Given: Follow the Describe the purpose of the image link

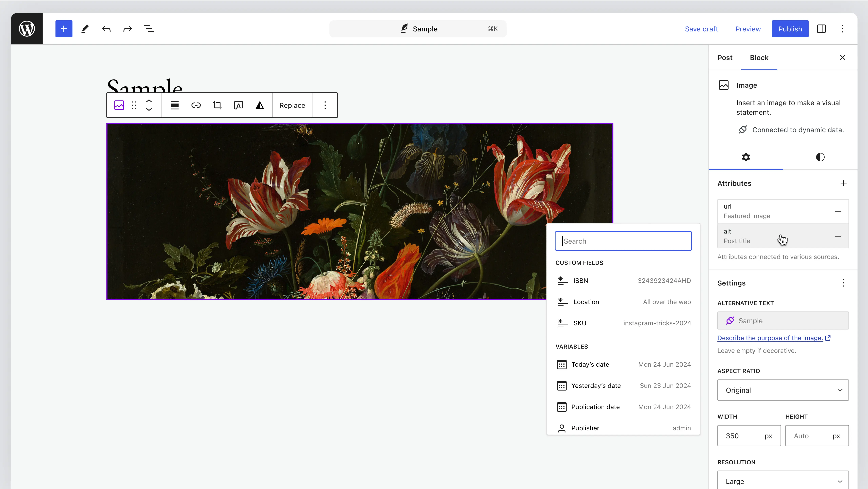Looking at the screenshot, I should (771, 338).
